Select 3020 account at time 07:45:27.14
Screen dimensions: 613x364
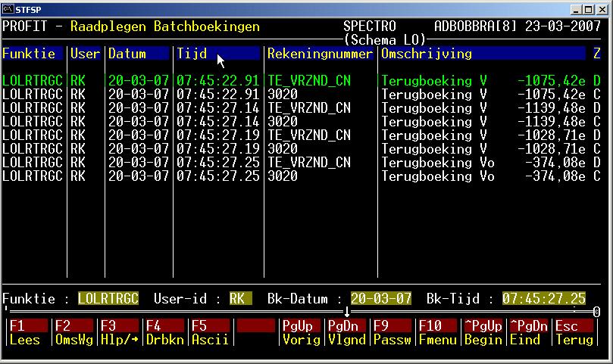(x=283, y=122)
